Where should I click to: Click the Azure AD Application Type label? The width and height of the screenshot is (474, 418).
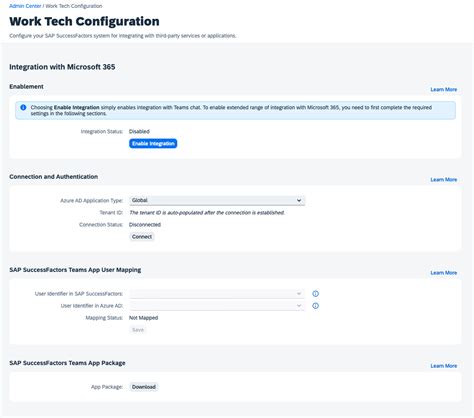tap(91, 201)
